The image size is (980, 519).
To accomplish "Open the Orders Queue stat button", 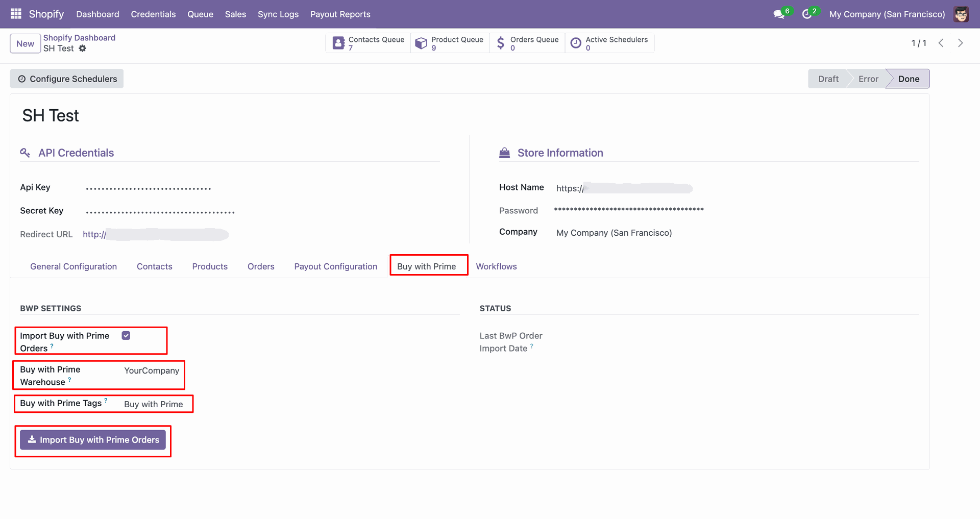I will [527, 43].
